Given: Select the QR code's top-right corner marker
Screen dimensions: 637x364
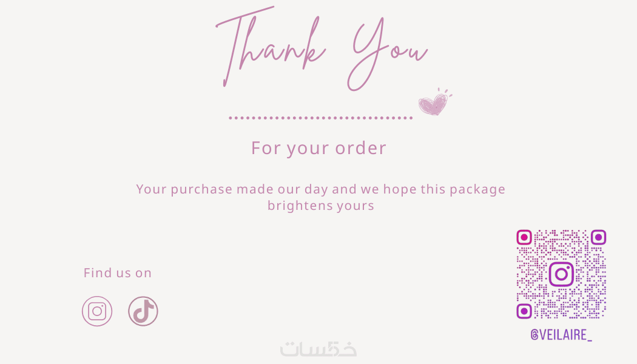Looking at the screenshot, I should (x=598, y=237).
